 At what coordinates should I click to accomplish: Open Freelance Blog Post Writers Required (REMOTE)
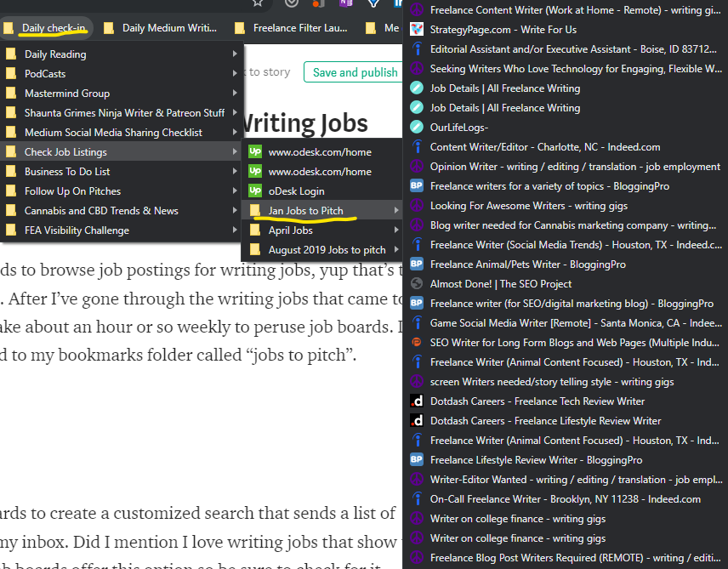(x=566, y=558)
